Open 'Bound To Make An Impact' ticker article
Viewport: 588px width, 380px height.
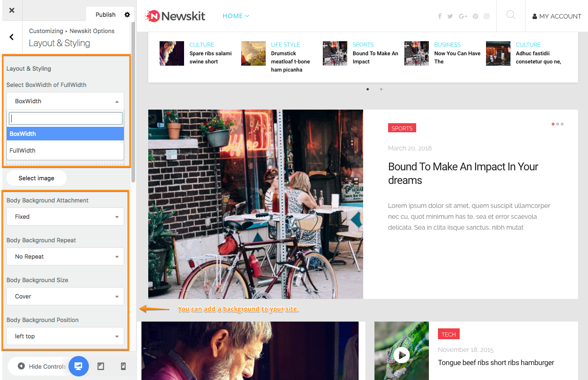[375, 58]
